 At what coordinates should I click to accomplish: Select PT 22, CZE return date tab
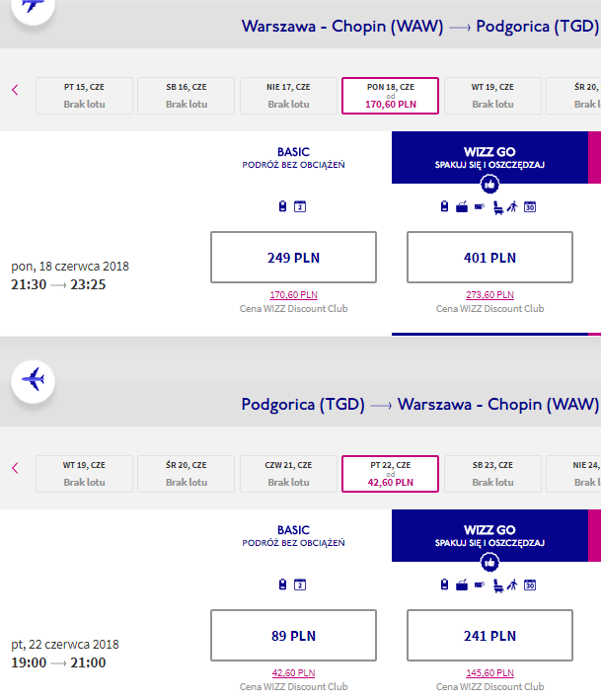[390, 474]
